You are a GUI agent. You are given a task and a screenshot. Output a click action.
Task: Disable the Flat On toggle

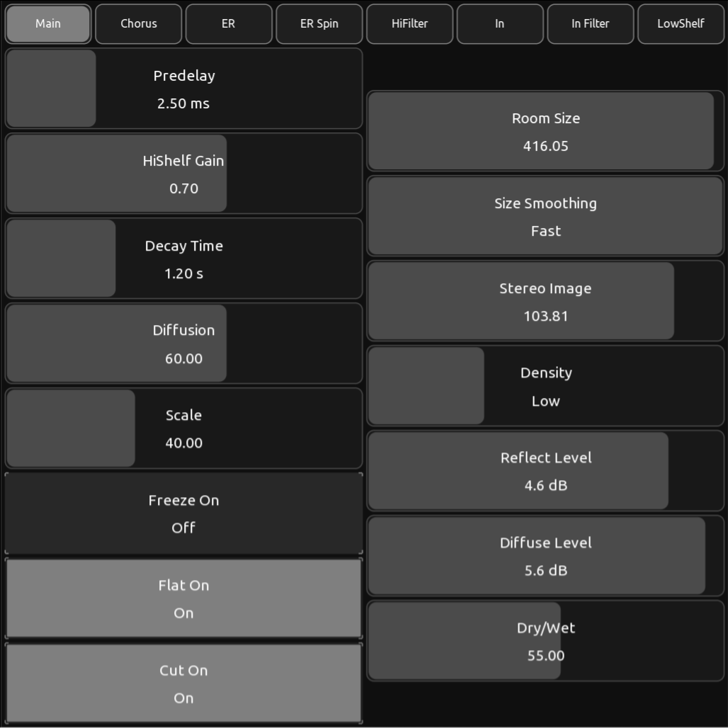(x=183, y=598)
